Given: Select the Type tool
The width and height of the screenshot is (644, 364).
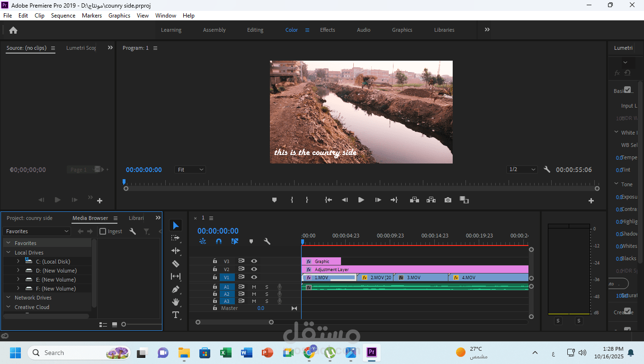Looking at the screenshot, I should coord(176,315).
